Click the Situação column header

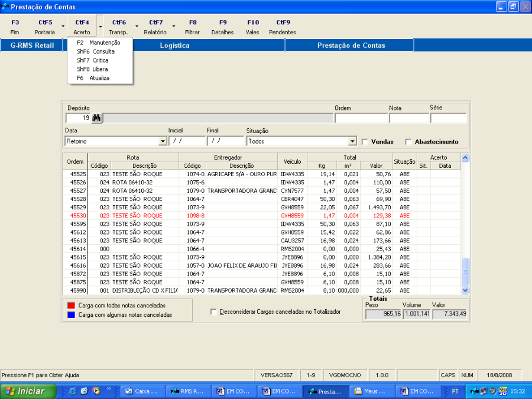tap(404, 161)
